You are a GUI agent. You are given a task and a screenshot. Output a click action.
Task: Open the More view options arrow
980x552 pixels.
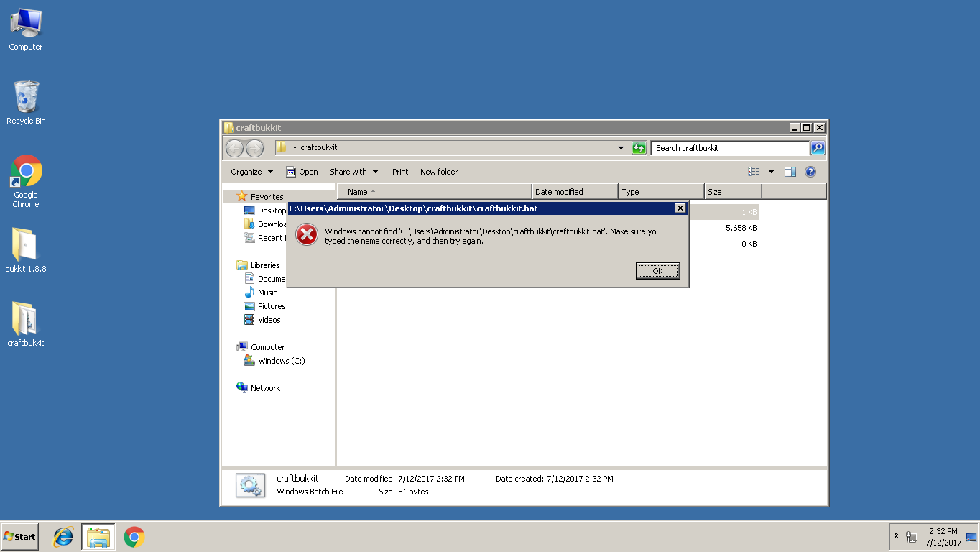[x=771, y=172]
